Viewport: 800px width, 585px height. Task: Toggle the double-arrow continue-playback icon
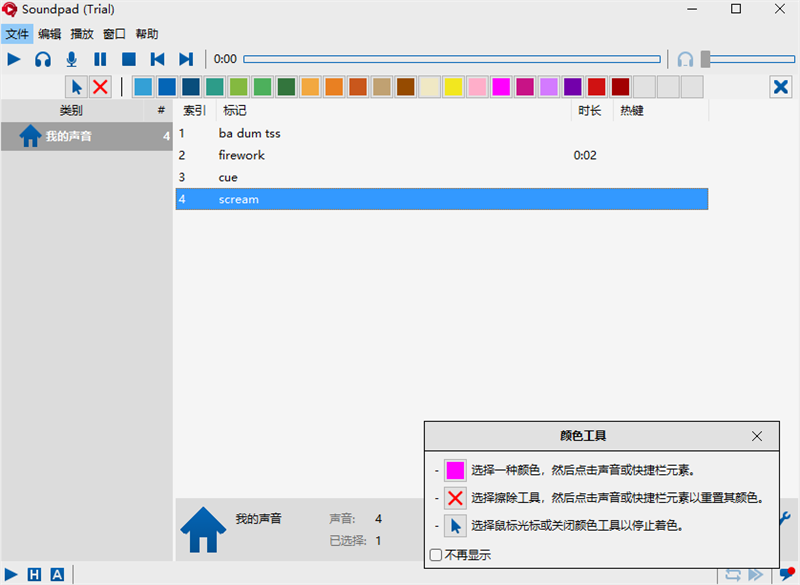(x=756, y=575)
